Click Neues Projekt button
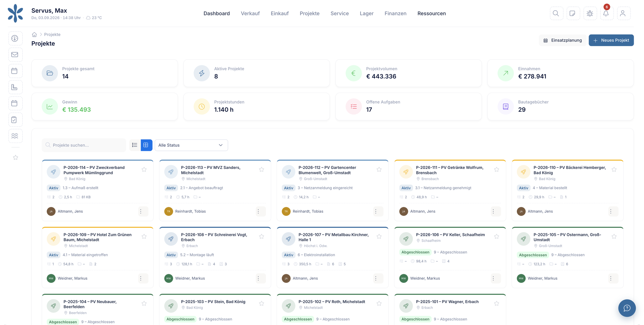The image size is (644, 325). pyautogui.click(x=611, y=40)
